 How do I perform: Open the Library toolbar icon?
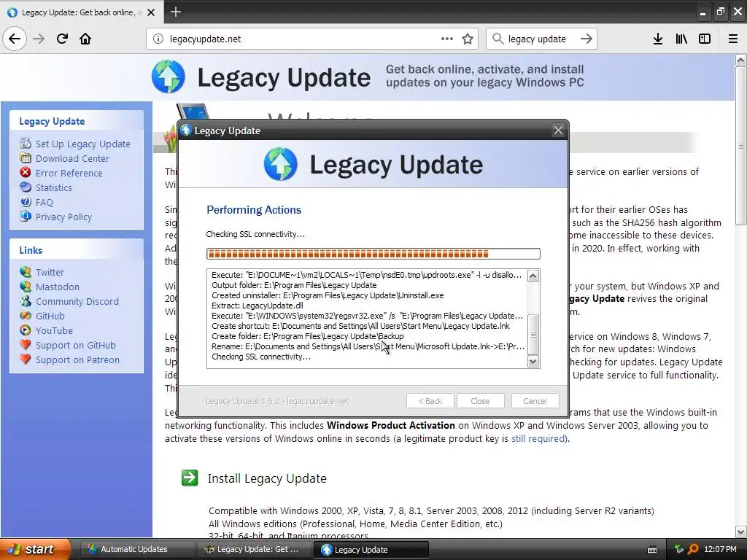click(x=681, y=39)
